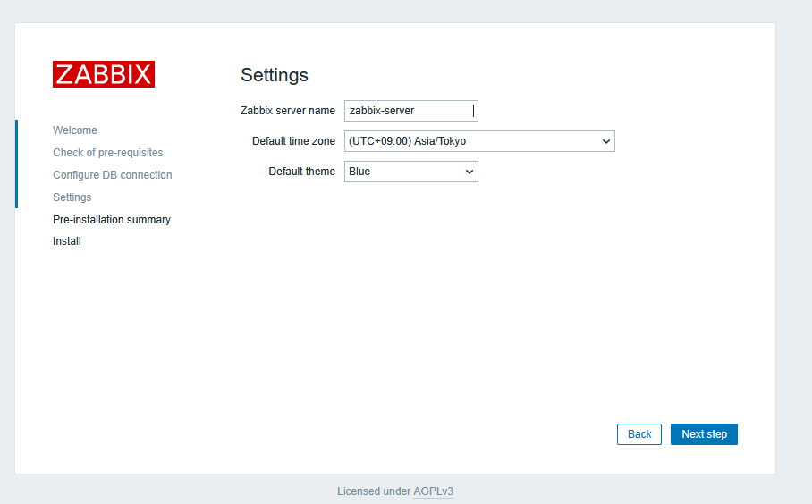
Task: Click the Settings page heading
Action: coord(275,75)
